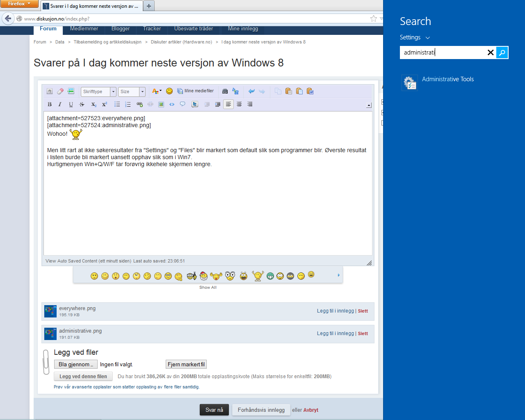Expand the Settings dropdown in Search pane
Screen dimensions: 525x420
pyautogui.click(x=415, y=37)
